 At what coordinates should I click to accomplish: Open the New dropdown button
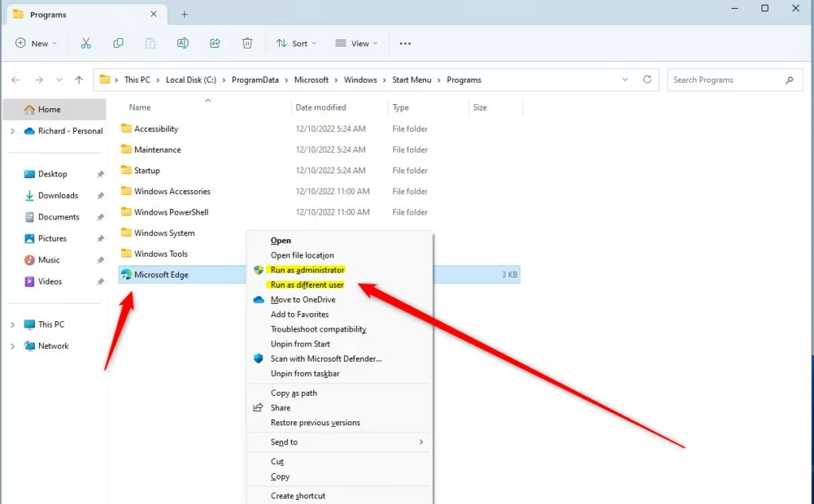(x=37, y=43)
